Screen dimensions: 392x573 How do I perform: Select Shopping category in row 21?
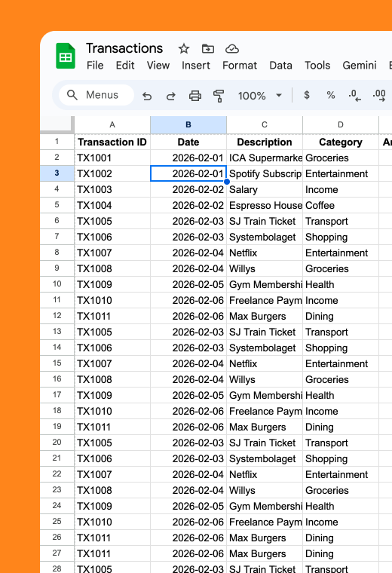click(x=341, y=458)
